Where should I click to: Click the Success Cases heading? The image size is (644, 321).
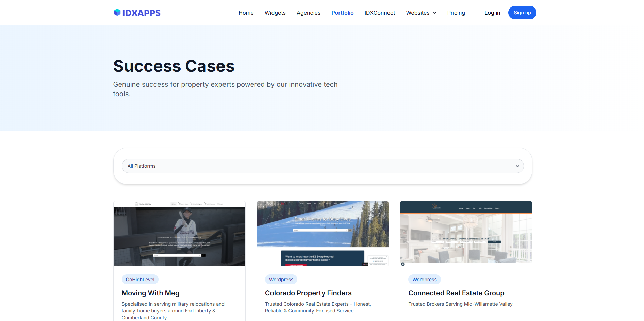click(174, 66)
